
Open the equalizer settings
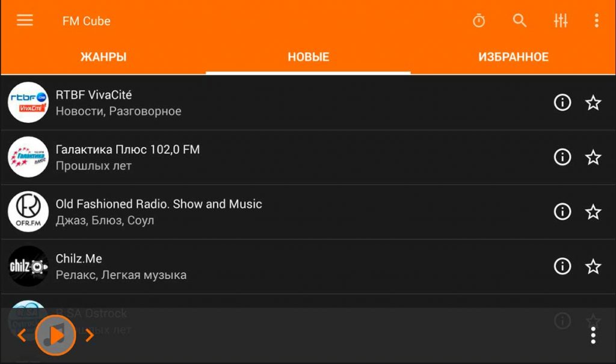pos(561,20)
